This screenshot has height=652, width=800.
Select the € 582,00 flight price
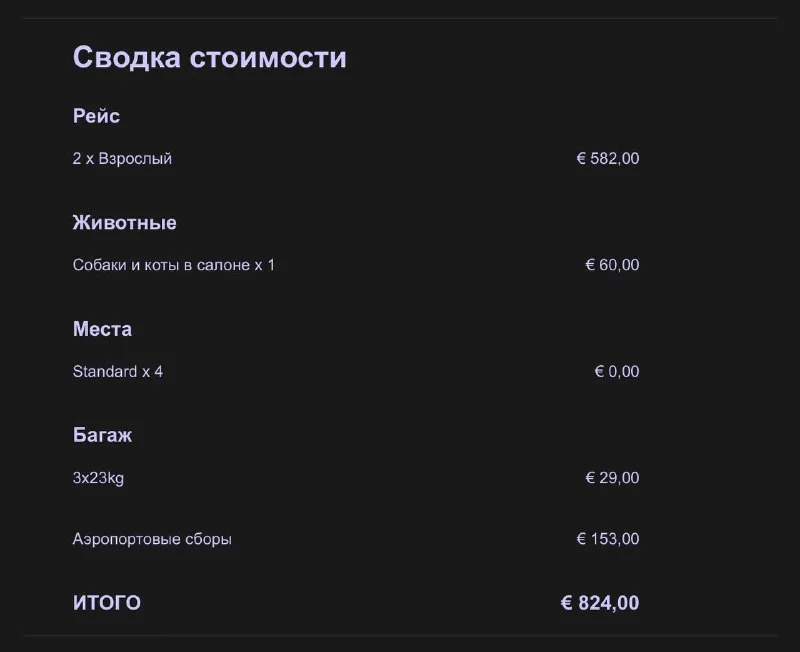[x=607, y=159]
